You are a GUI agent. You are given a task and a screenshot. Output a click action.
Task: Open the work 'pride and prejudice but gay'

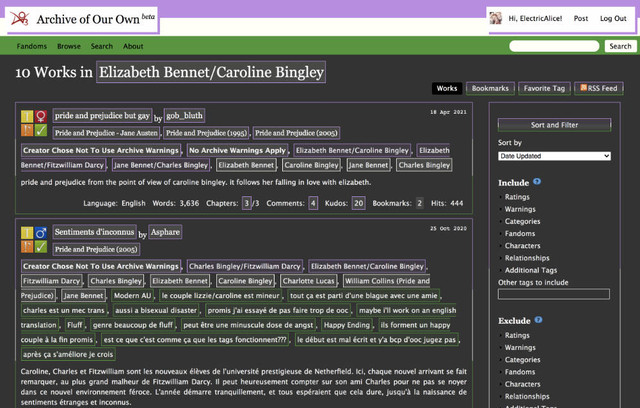tap(102, 115)
